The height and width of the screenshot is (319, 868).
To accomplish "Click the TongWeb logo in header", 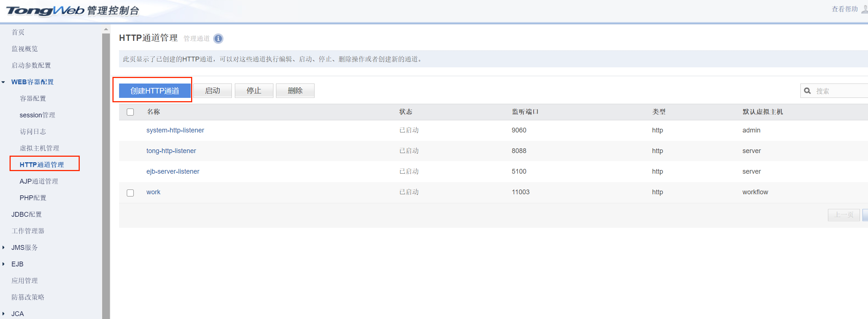I will (45, 11).
